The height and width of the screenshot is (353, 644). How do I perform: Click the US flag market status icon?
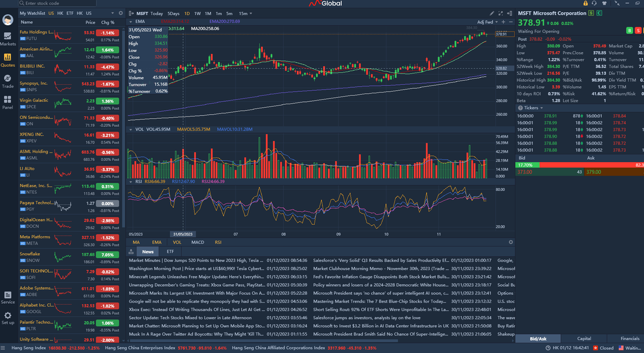621,348
